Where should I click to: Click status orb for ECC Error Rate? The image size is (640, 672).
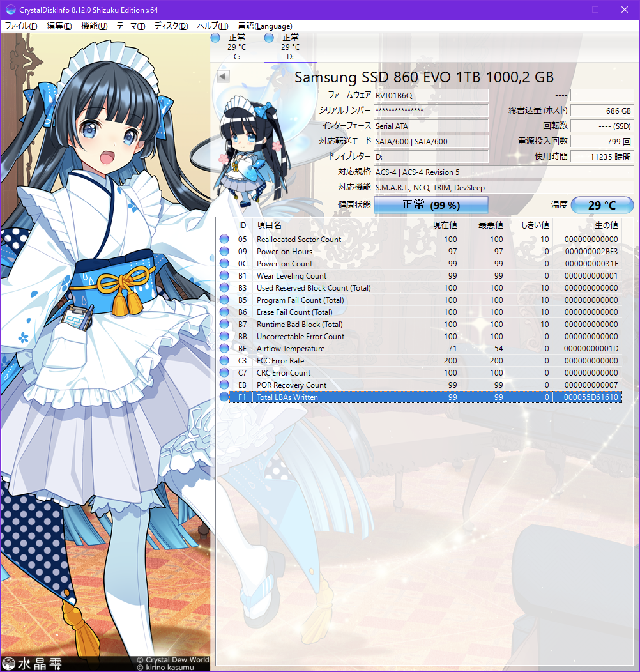224,360
